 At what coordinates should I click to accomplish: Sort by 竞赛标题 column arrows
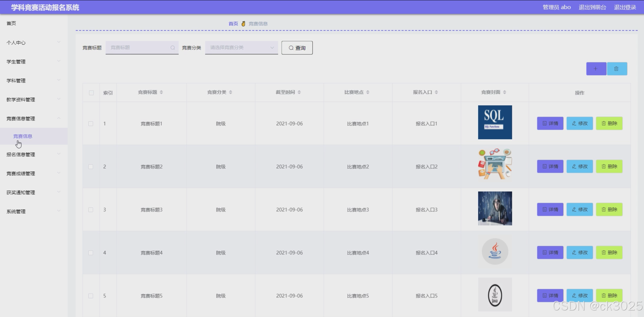click(161, 92)
